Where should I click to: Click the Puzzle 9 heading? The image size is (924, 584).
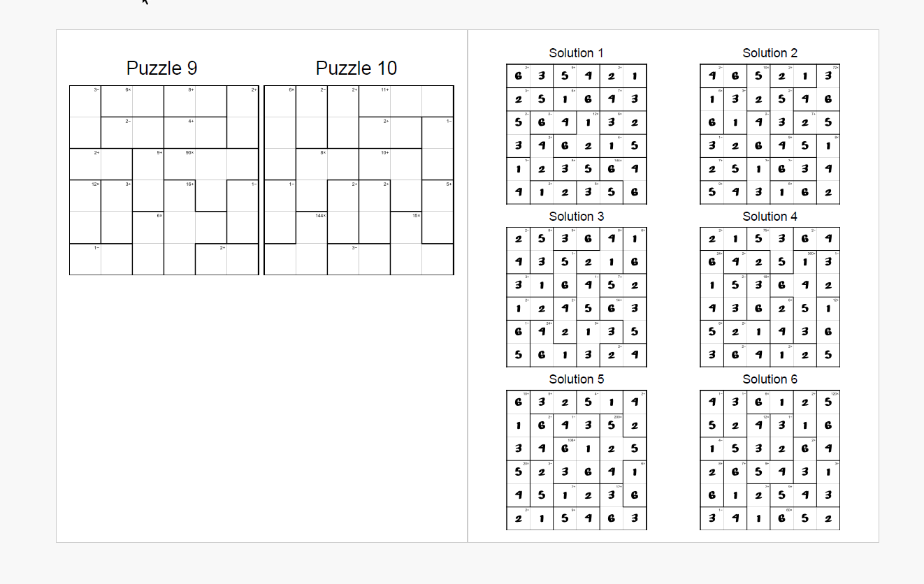(161, 68)
